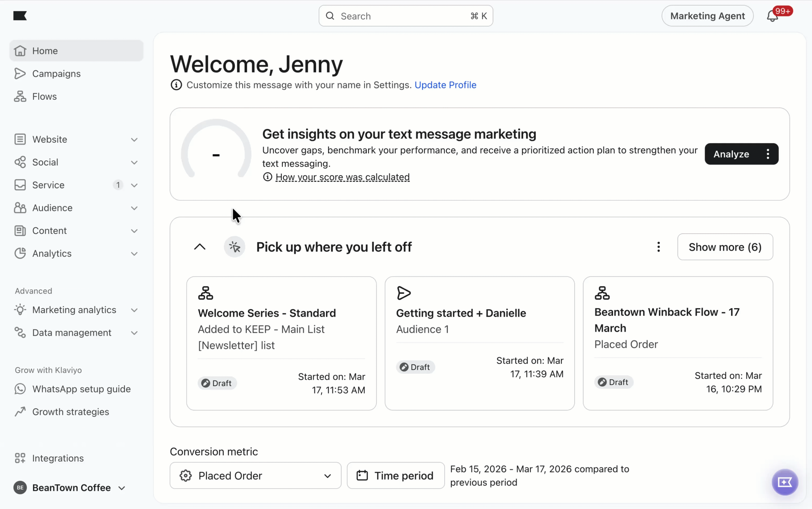This screenshot has width=812, height=509.
Task: Expand the Data management chevron
Action: point(134,333)
